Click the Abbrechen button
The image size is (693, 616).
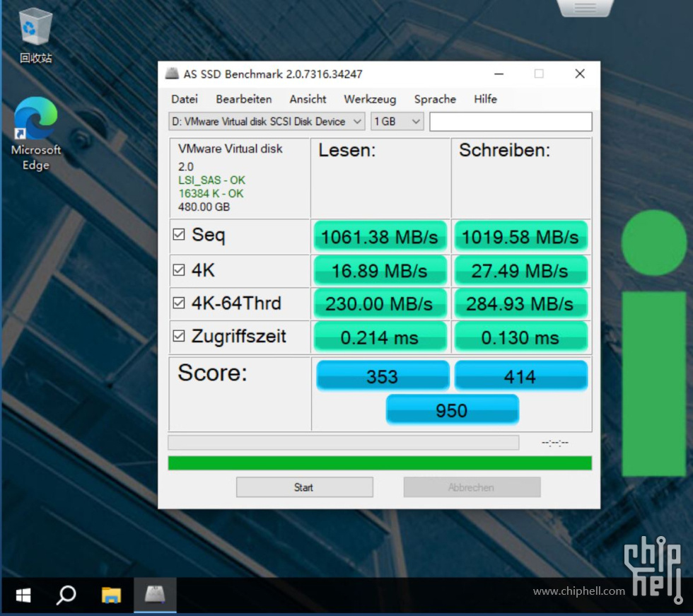(x=472, y=487)
